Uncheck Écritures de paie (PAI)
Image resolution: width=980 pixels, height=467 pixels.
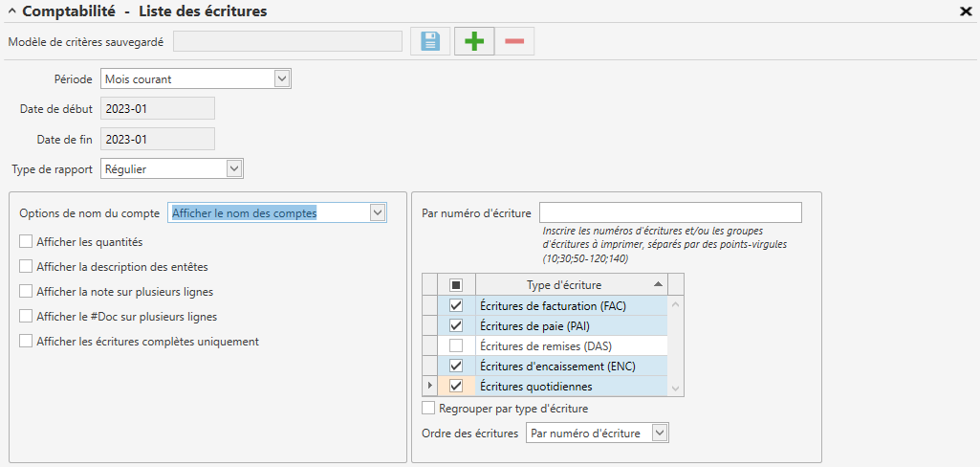tap(456, 325)
